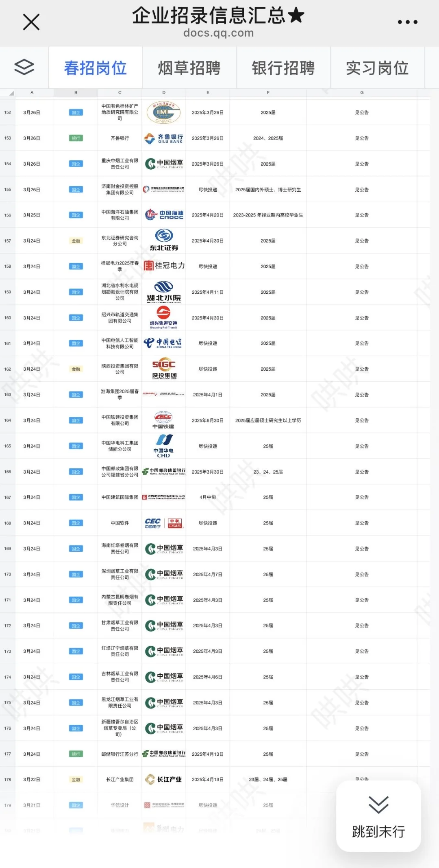439x868 pixels.
Task: Click 中国烟草 logo in row 172
Action: (164, 625)
